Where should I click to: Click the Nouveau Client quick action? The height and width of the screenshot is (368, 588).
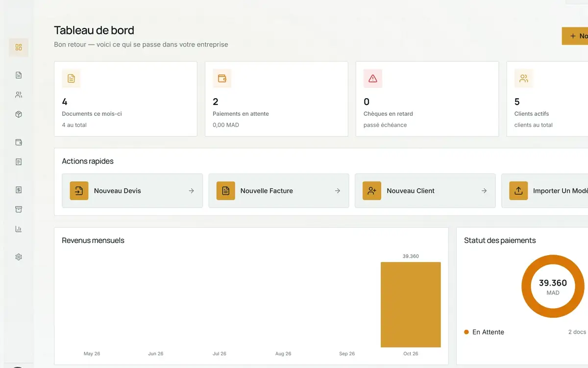[x=425, y=191]
